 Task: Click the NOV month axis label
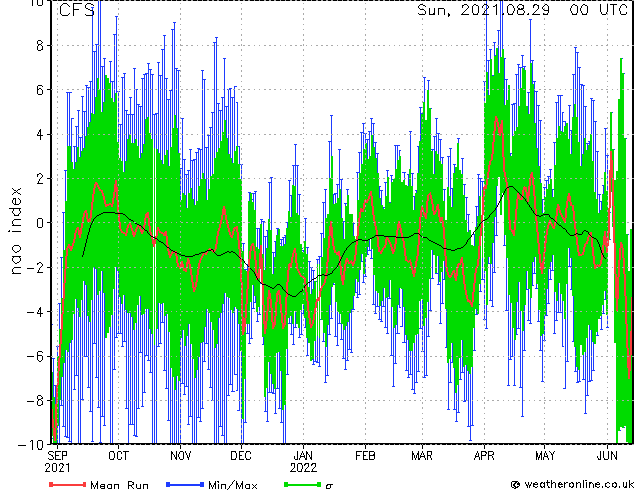pos(180,456)
